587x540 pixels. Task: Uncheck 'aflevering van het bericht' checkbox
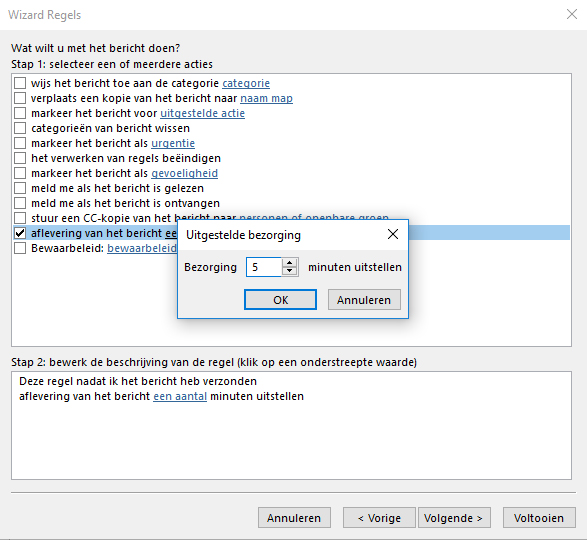[x=20, y=233]
